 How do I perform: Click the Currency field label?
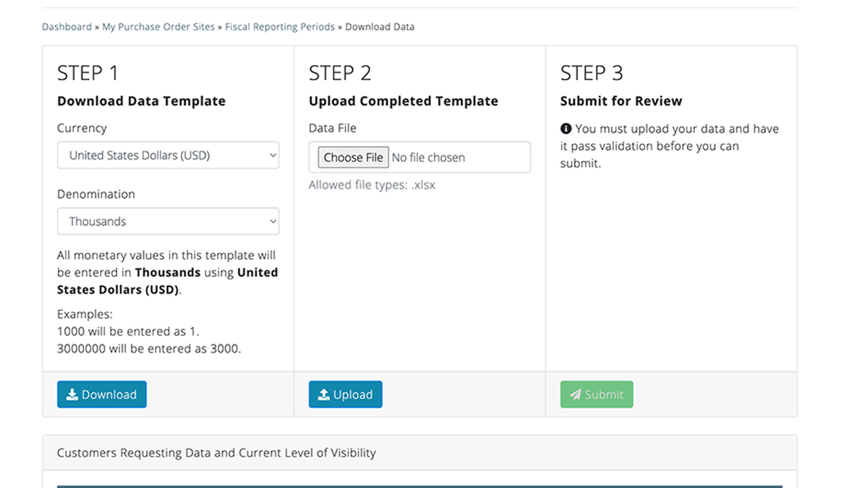(82, 128)
